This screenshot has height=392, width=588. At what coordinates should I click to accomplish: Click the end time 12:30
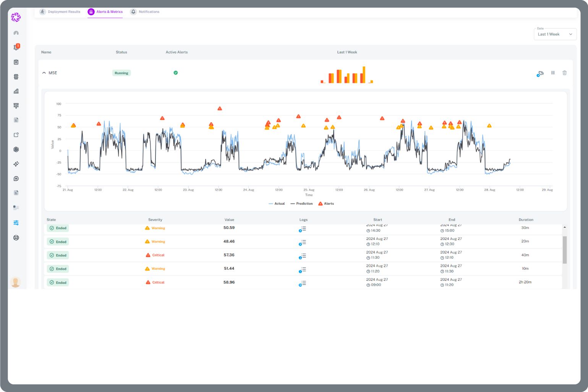click(x=447, y=244)
